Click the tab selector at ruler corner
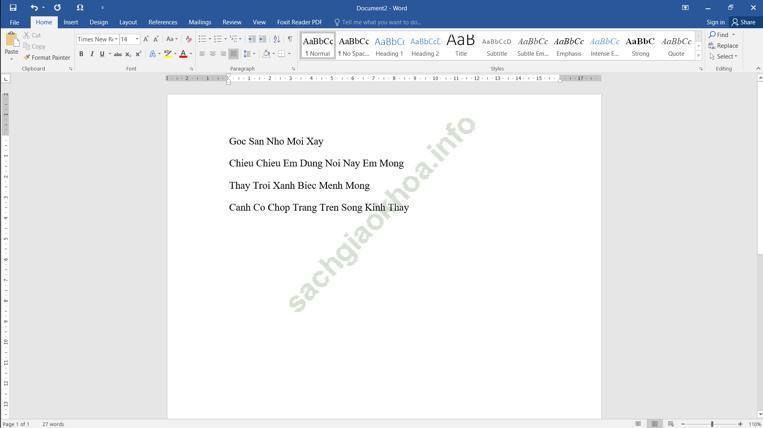Screen dimensions: 763x428 click(x=6, y=79)
